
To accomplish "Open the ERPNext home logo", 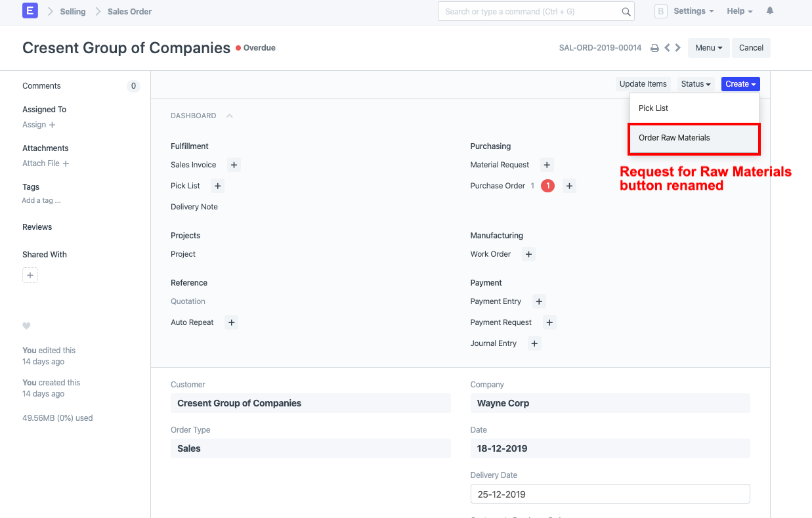I will [30, 11].
